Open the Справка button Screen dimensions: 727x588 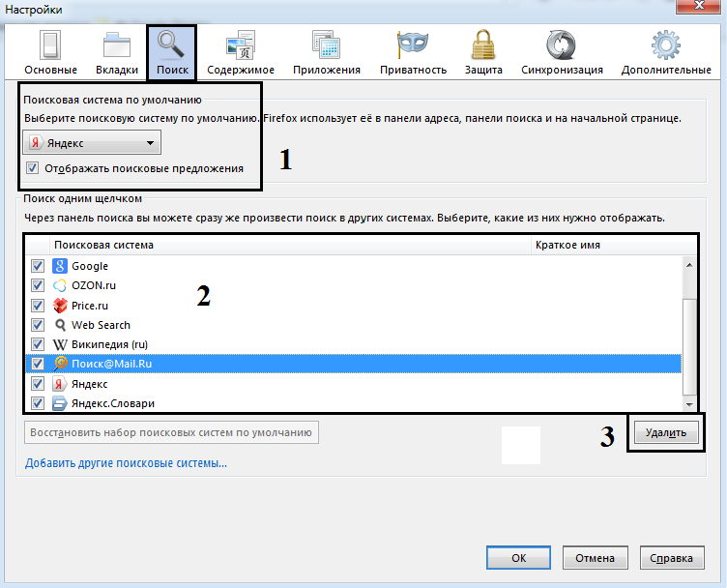pos(672,558)
